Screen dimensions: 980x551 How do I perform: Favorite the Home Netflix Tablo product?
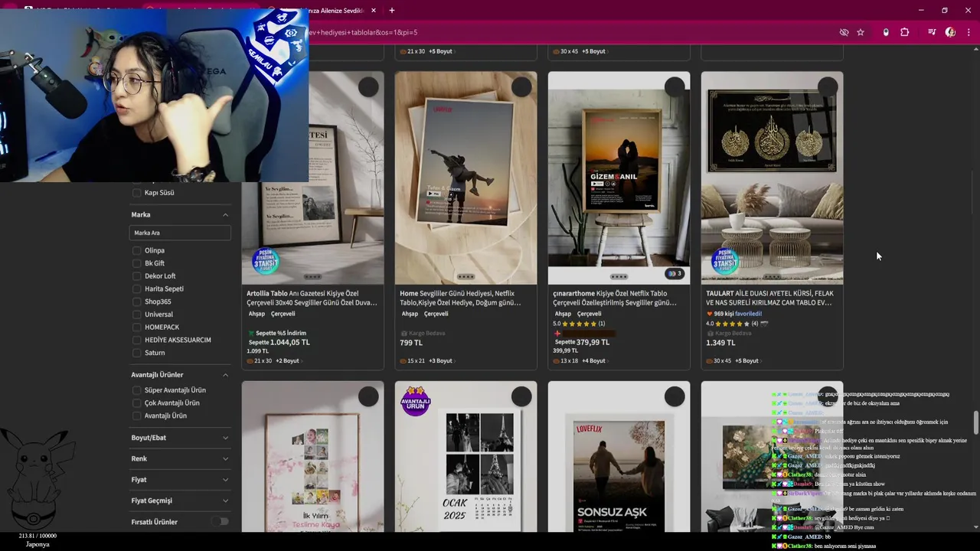(x=521, y=87)
